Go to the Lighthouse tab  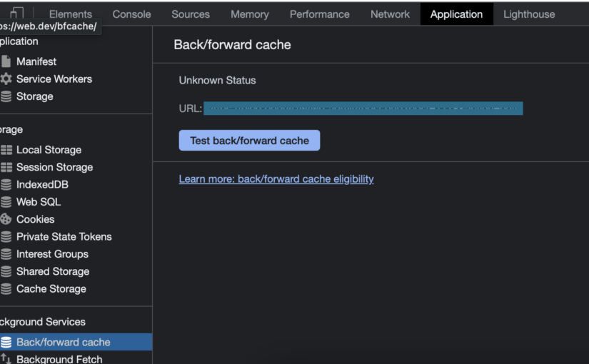point(528,14)
